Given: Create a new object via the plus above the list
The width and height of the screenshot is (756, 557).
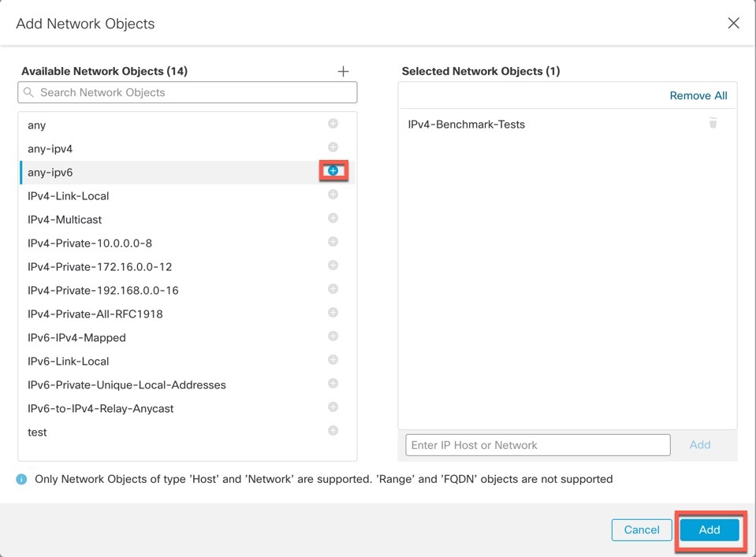Looking at the screenshot, I should 343,71.
